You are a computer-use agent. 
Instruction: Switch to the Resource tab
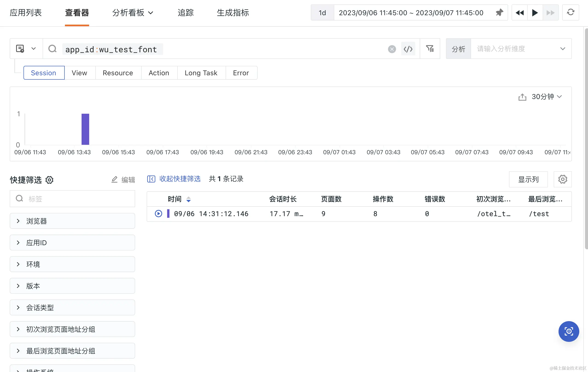click(x=118, y=73)
